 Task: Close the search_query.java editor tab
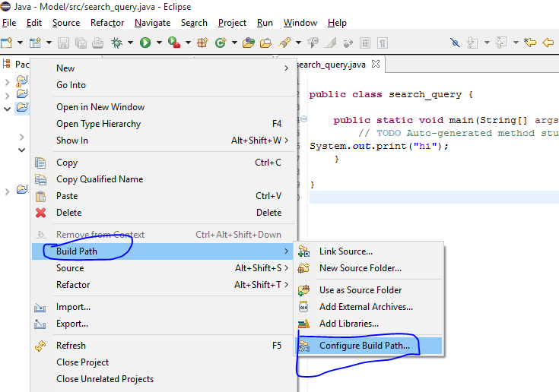point(376,64)
